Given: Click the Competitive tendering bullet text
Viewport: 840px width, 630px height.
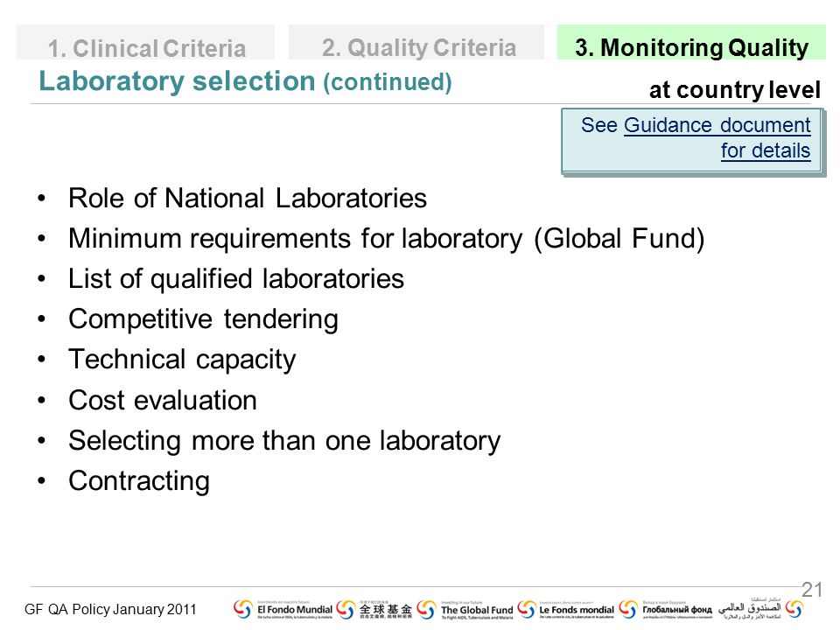Looking at the screenshot, I should (204, 319).
